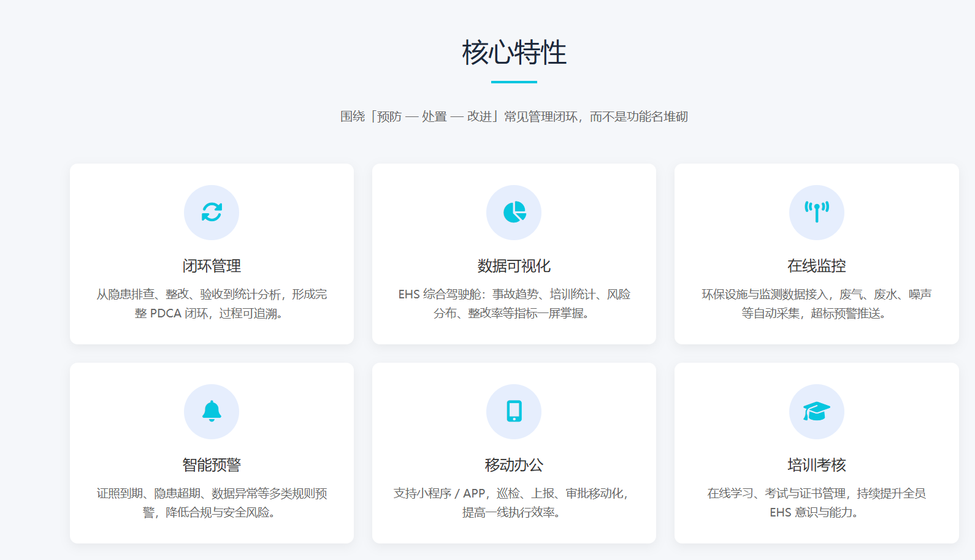Click the subtitle starting with 围绕「预防
Screen dimensions: 975x560
pyautogui.click(x=514, y=116)
